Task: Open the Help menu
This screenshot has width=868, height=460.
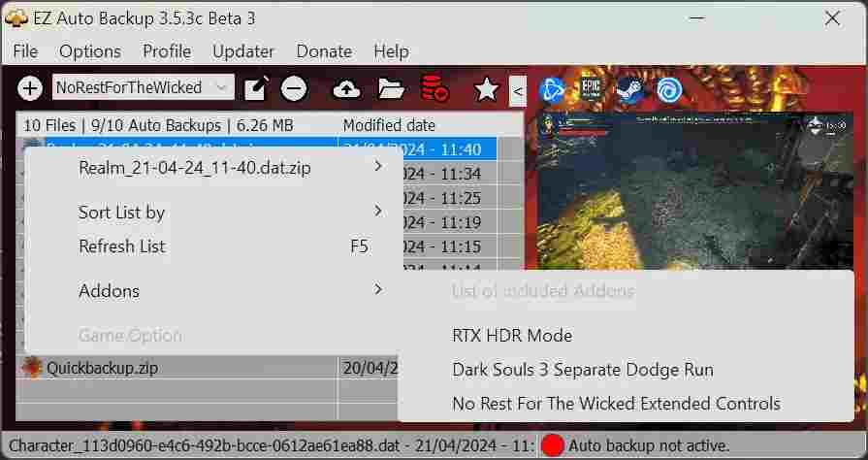Action: click(392, 51)
